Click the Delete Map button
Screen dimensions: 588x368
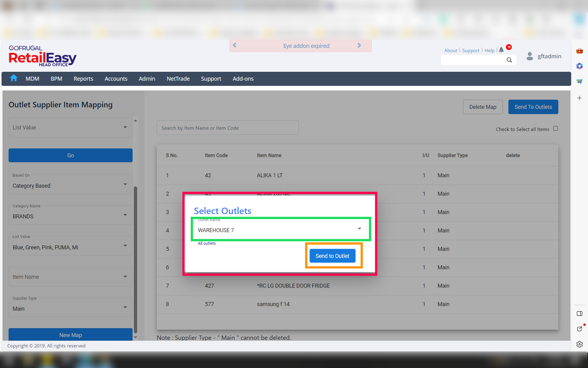(x=483, y=107)
